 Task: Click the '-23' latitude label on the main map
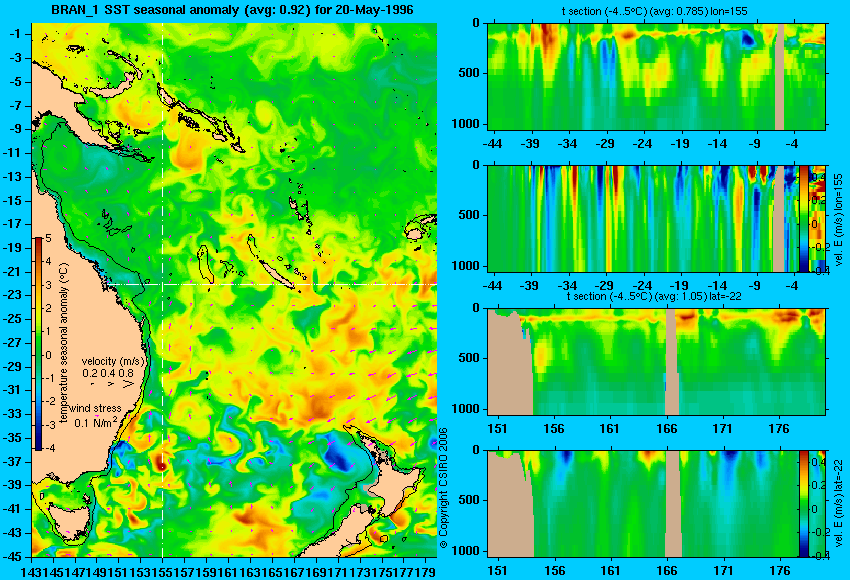(14, 295)
